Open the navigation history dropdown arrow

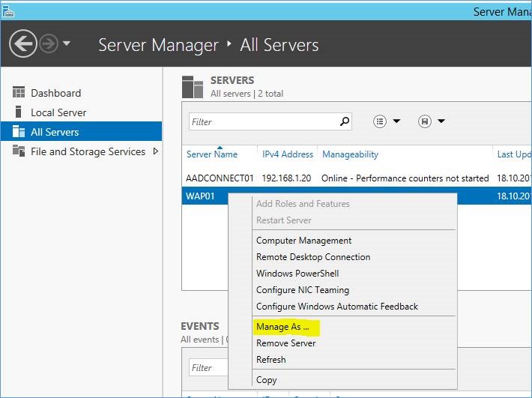point(67,43)
